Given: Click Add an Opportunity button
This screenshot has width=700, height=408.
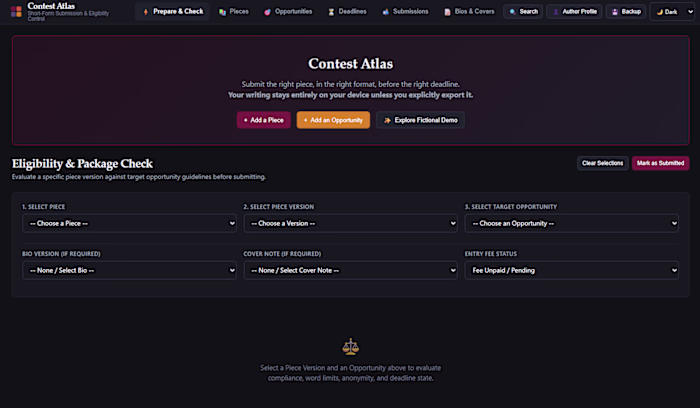Looking at the screenshot, I should click(x=333, y=120).
